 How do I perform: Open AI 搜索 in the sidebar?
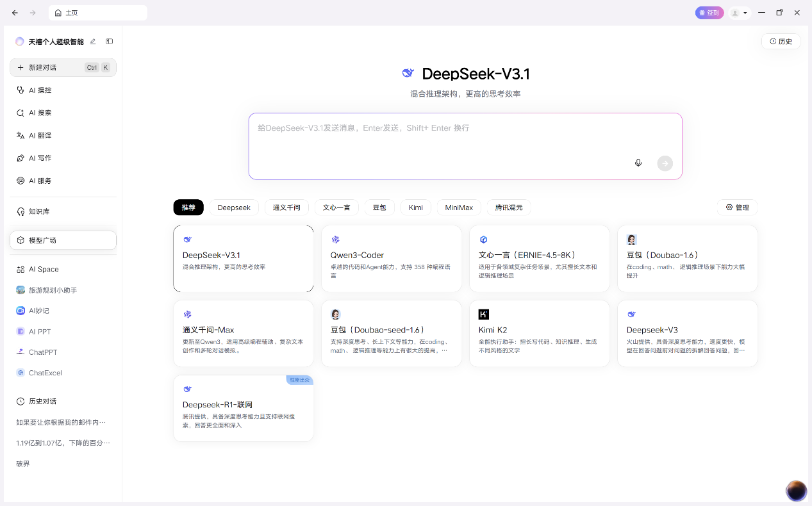(63, 113)
